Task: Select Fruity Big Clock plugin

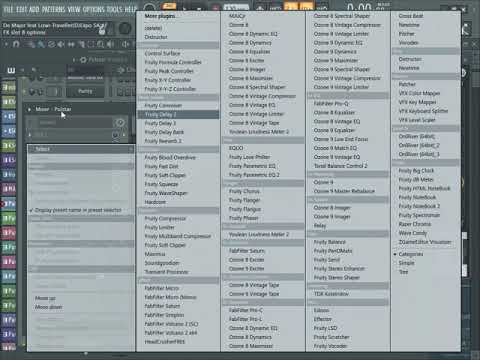Action: (x=416, y=171)
